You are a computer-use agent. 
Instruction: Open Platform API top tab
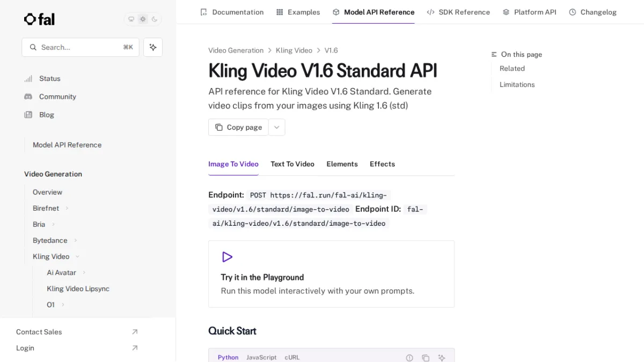[x=529, y=12]
